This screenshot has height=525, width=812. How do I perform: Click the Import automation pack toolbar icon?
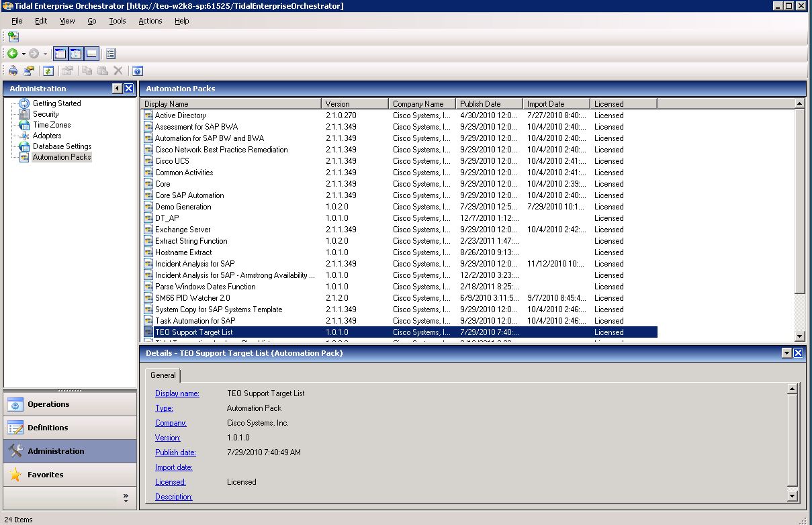(x=13, y=37)
